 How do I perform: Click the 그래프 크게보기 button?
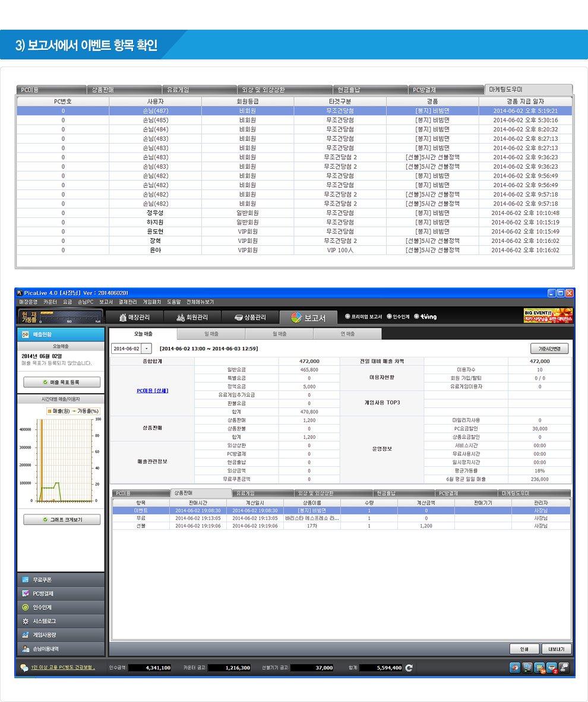click(x=62, y=520)
